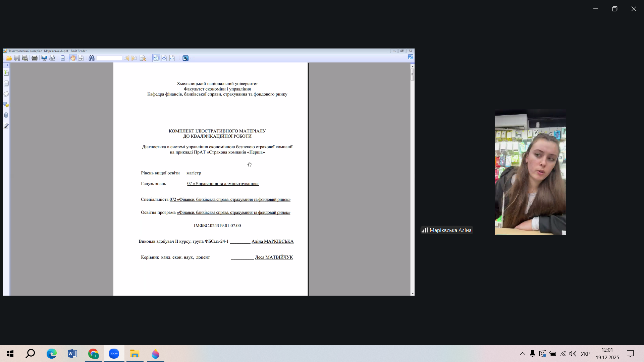The width and height of the screenshot is (644, 362).
Task: Click the Open file folder icon
Action: pos(9,58)
